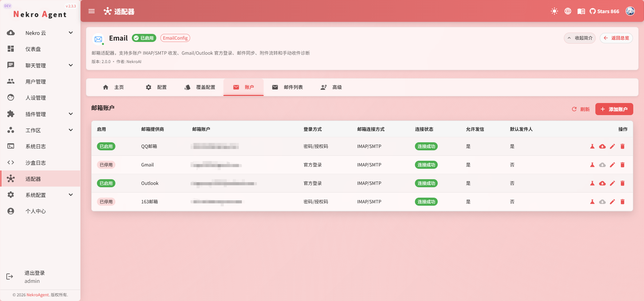Add a new account with 添加账户
The width and height of the screenshot is (644, 301).
click(614, 109)
